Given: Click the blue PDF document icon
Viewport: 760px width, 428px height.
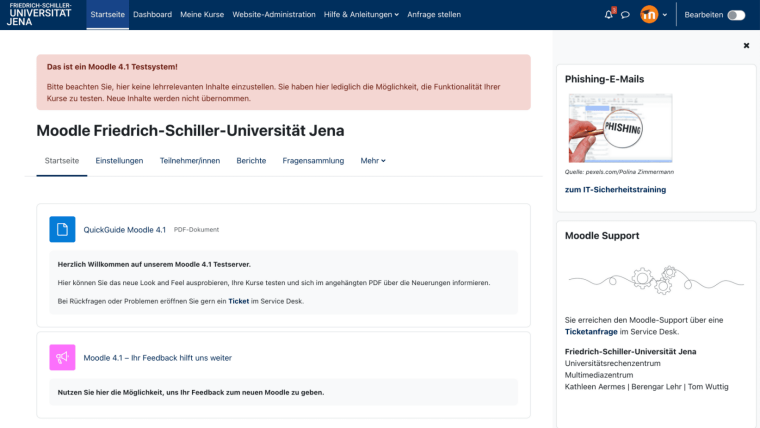Looking at the screenshot, I should coord(62,229).
